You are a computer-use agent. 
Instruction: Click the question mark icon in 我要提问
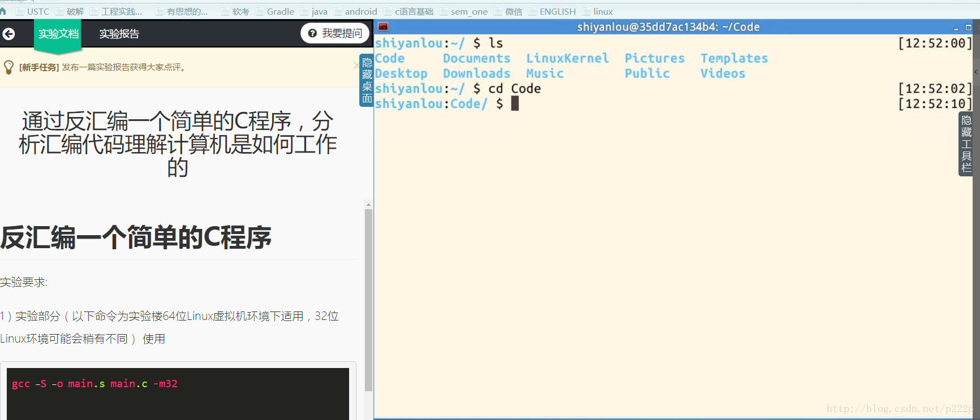[312, 33]
